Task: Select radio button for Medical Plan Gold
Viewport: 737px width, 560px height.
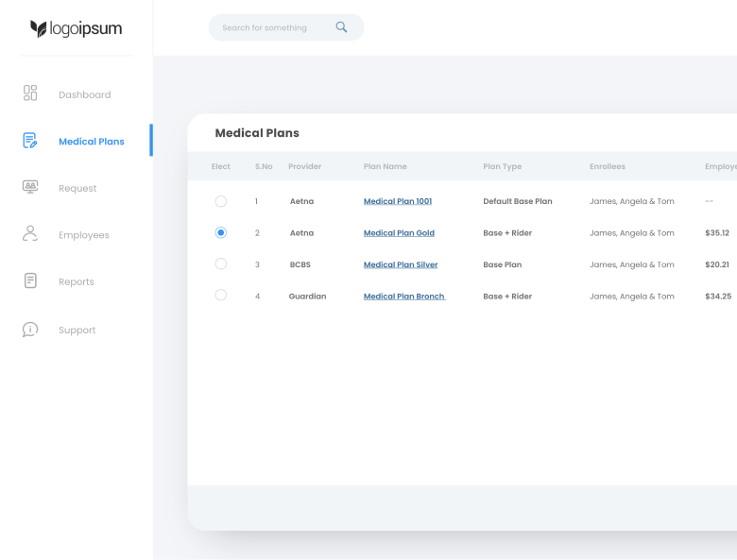Action: (221, 232)
